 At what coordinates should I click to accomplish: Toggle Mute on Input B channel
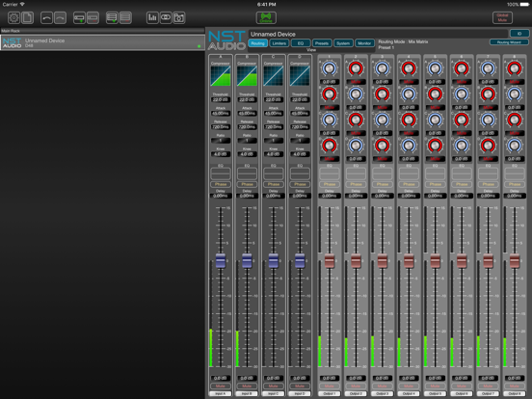click(x=247, y=386)
